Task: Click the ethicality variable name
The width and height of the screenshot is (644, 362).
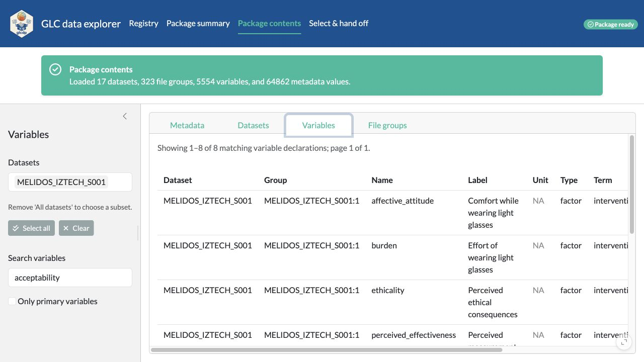Action: click(x=388, y=290)
